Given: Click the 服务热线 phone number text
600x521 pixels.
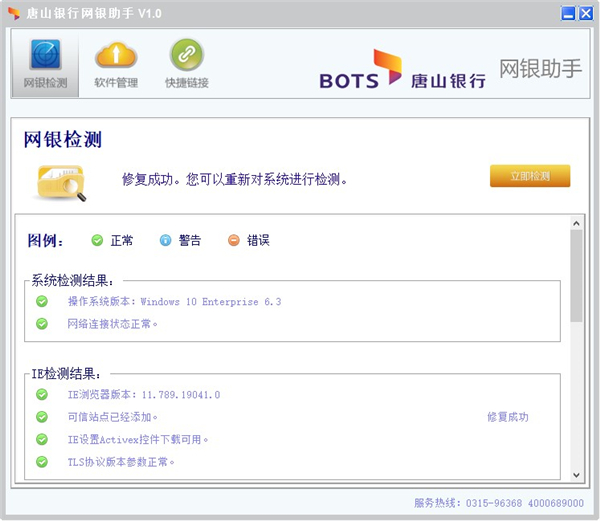Looking at the screenshot, I should pyautogui.click(x=499, y=503).
